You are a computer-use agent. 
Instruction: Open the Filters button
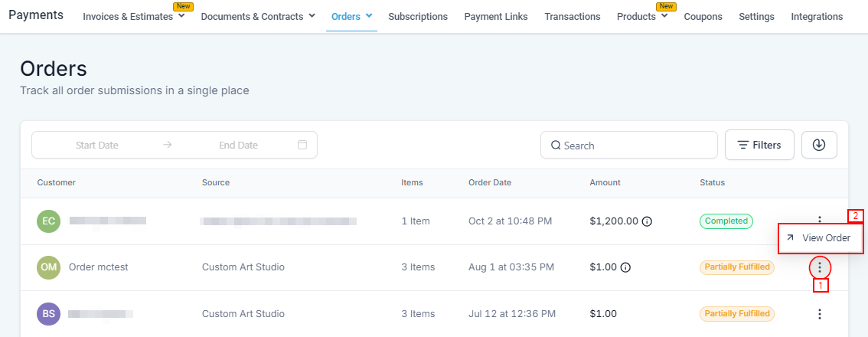[x=759, y=145]
